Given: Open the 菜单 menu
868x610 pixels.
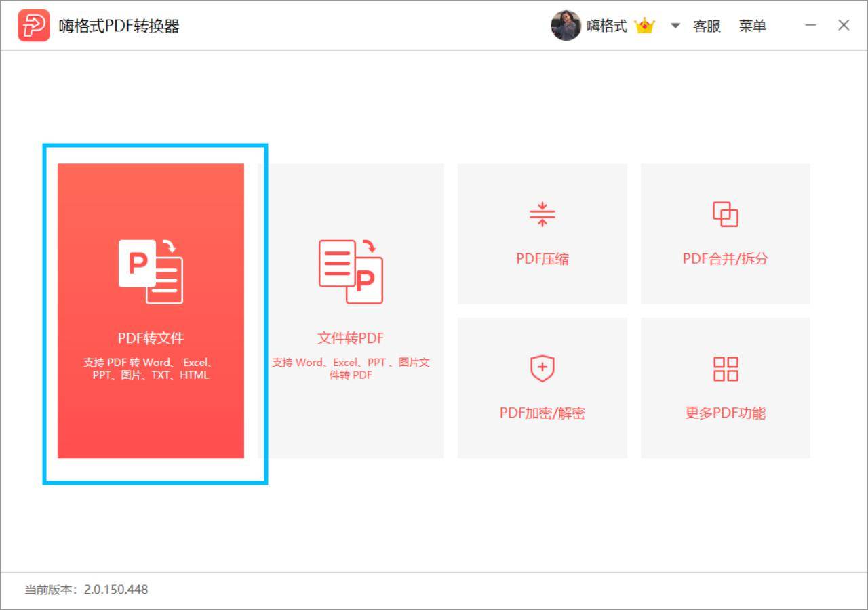Looking at the screenshot, I should tap(752, 26).
